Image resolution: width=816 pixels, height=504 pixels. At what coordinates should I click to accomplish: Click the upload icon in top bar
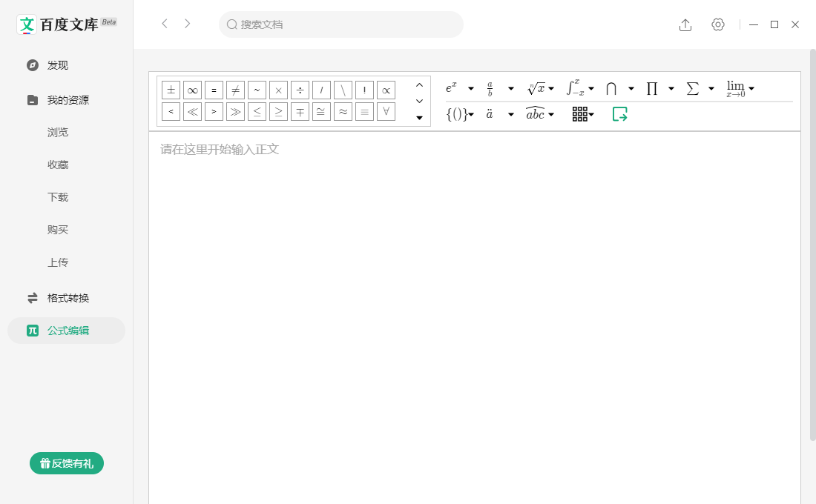click(685, 24)
